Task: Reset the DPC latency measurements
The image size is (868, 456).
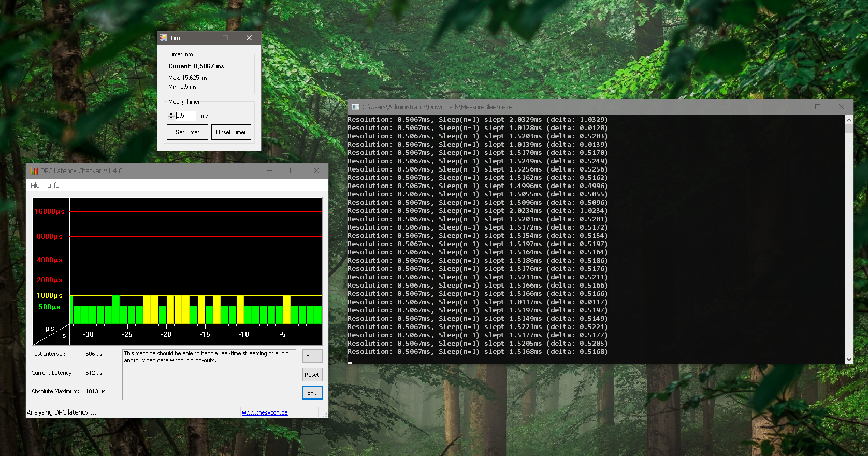Action: (x=312, y=375)
